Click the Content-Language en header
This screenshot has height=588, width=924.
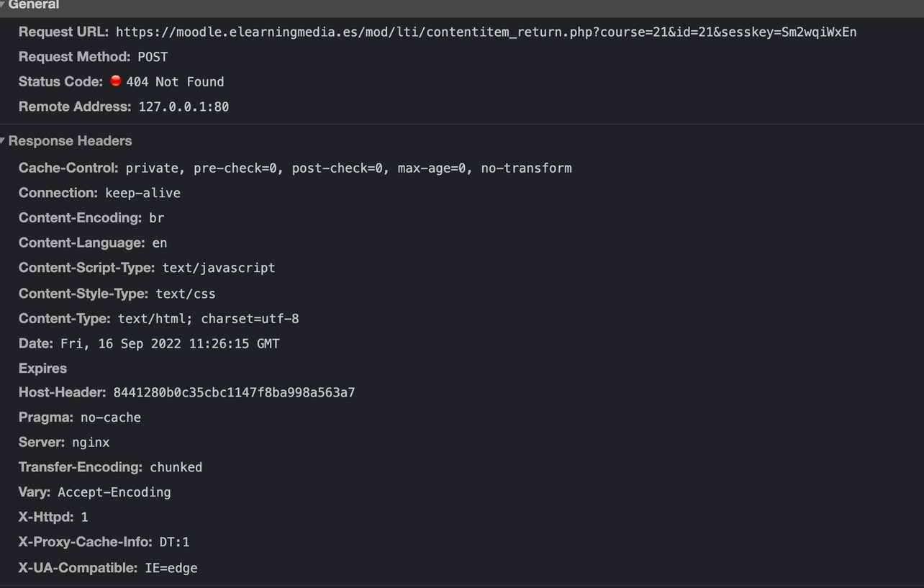tap(93, 243)
